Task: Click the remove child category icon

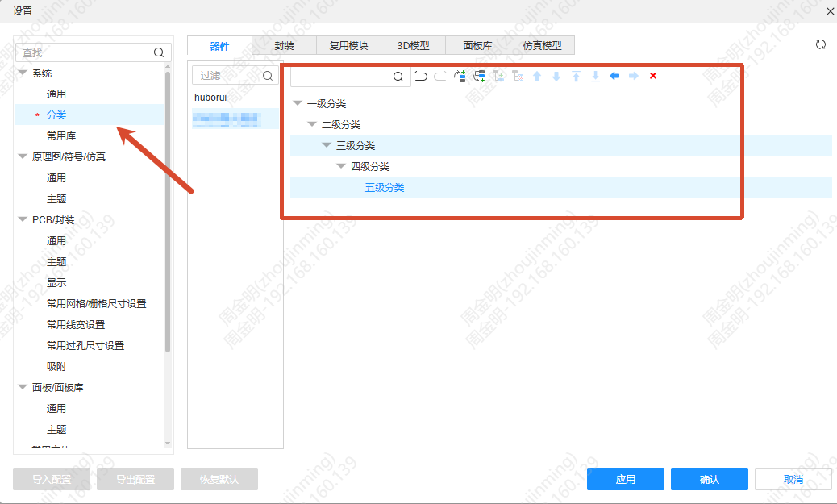Action: coord(518,77)
